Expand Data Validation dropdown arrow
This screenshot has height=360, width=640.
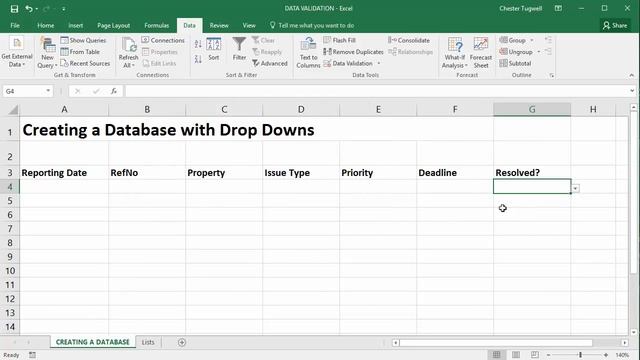pyautogui.click(x=379, y=63)
